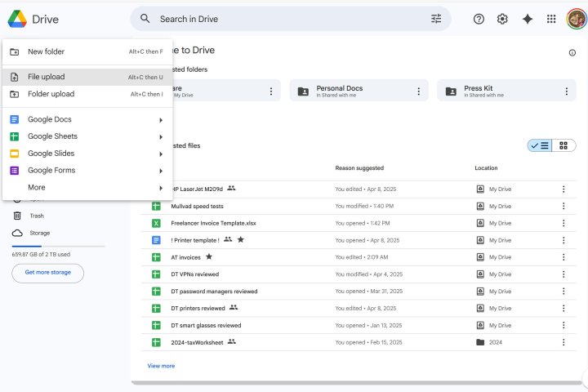Click the Excel icon of Freelancer Invoice Template
Viewport: 588px width, 392px height.
click(156, 223)
